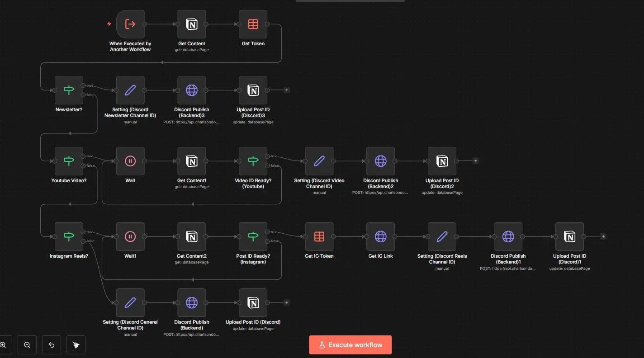Screen dimensions: 644x358
Task: Click the plus after Upload Post ID (Discord)2
Action: (x=475, y=160)
